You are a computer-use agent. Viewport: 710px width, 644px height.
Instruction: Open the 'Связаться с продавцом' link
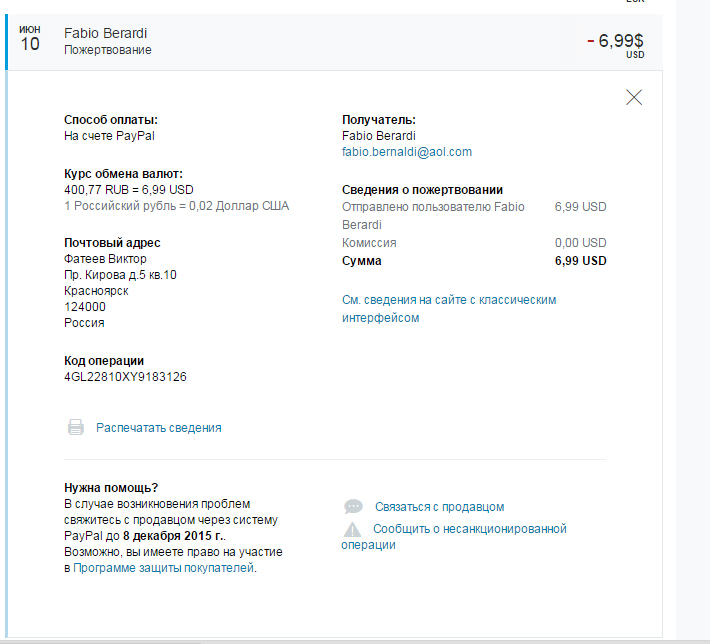click(x=439, y=507)
